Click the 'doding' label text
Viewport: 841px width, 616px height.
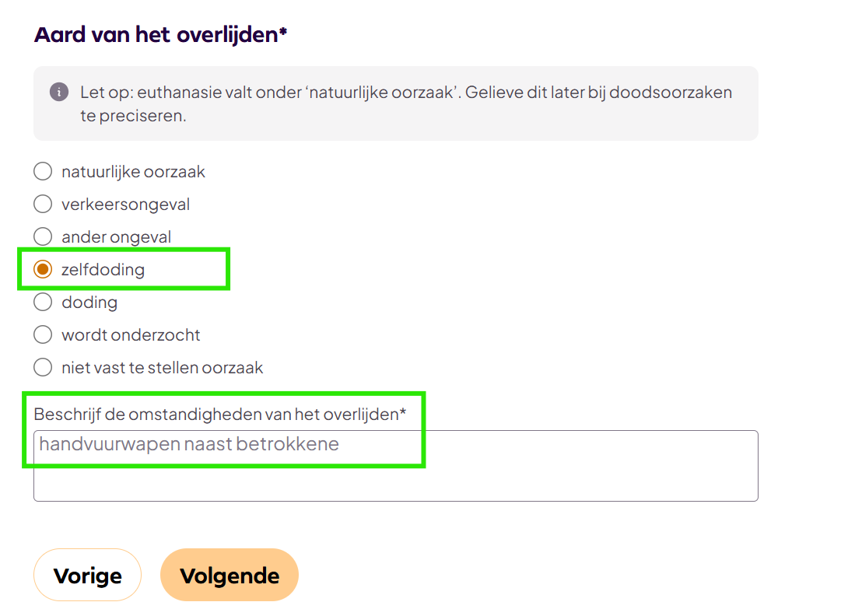(x=89, y=302)
